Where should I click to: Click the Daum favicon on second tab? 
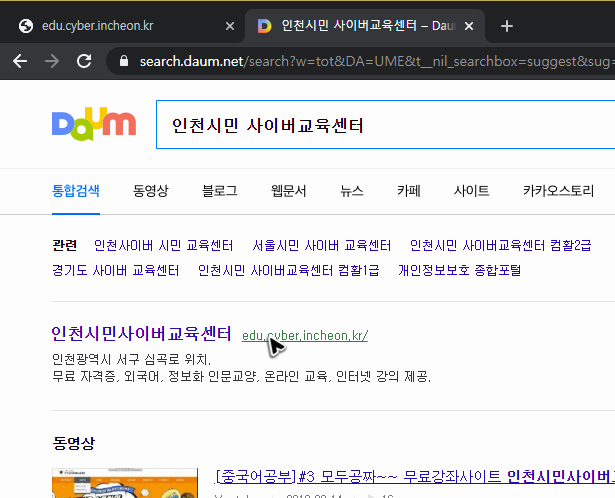(264, 26)
